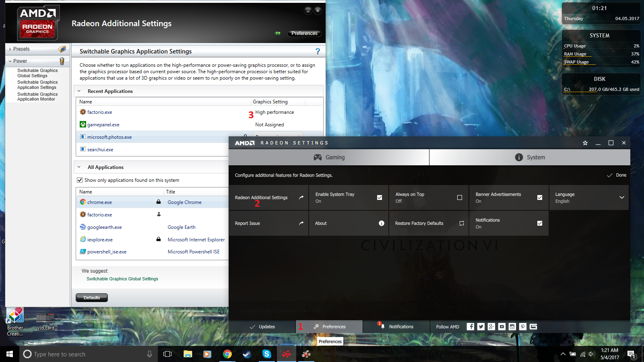Disable the Enable System Tray checkbox
Screen dimensions: 644x362
click(x=379, y=197)
